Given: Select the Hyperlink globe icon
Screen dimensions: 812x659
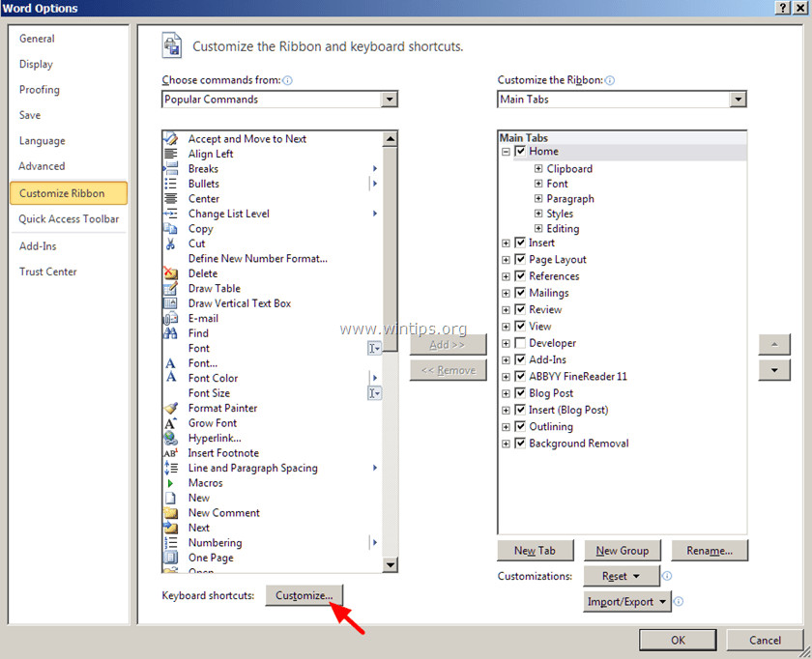Looking at the screenshot, I should point(171,438).
